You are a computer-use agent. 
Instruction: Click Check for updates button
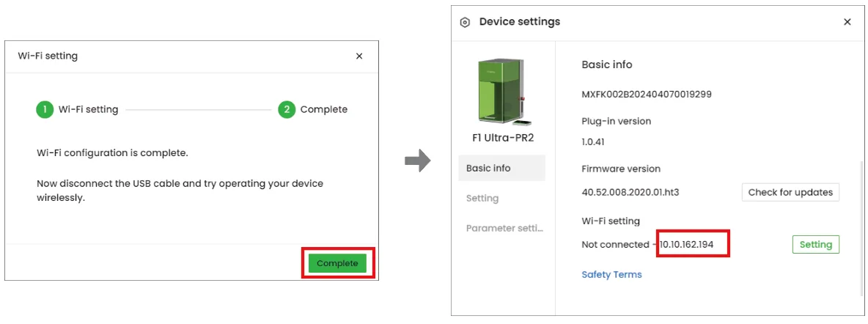(790, 192)
